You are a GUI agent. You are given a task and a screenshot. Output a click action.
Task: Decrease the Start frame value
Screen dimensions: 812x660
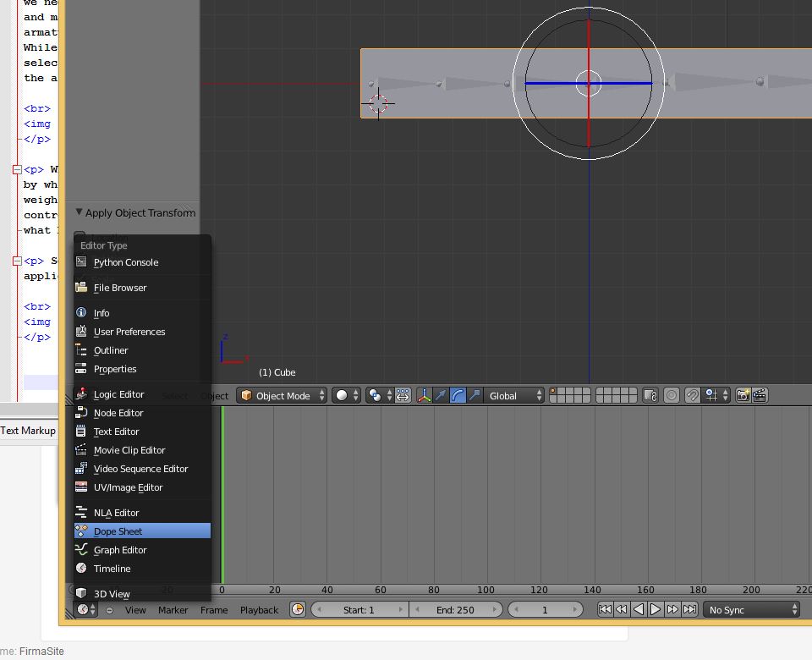319,610
